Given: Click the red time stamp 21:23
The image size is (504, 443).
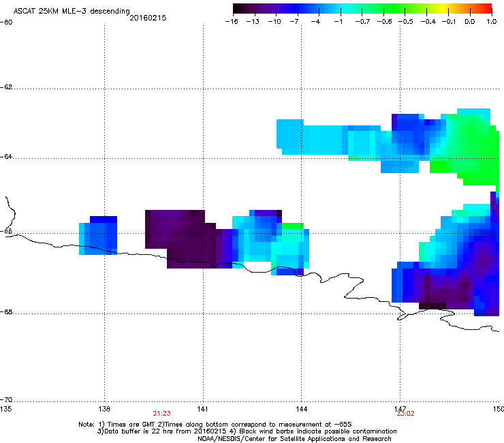Looking at the screenshot, I should pyautogui.click(x=161, y=414).
